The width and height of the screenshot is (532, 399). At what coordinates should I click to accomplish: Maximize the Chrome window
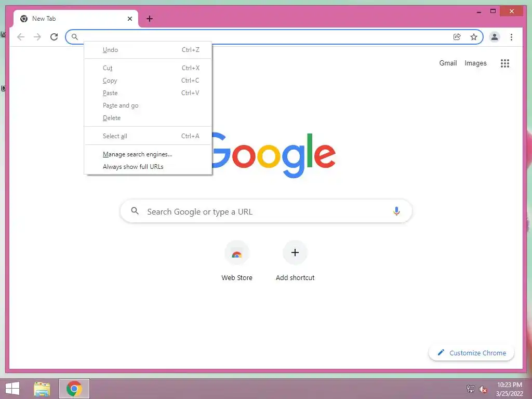(493, 11)
